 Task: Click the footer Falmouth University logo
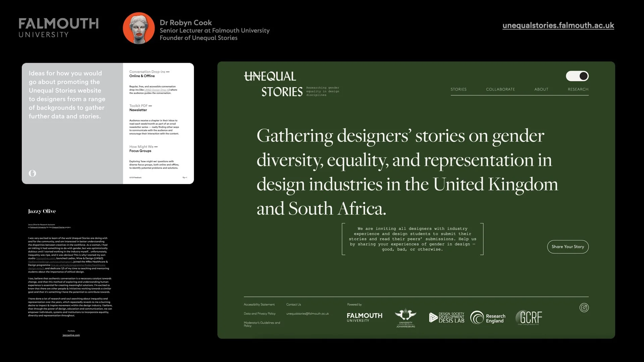coord(364,317)
